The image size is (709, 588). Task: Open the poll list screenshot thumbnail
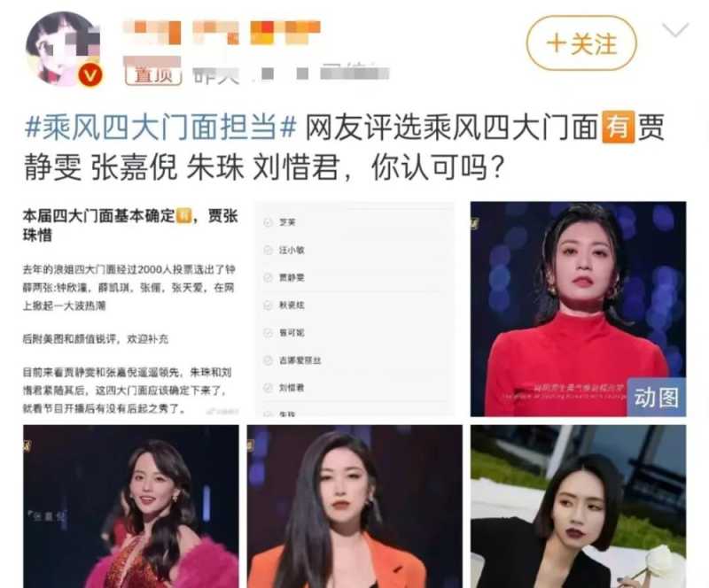tap(354, 309)
